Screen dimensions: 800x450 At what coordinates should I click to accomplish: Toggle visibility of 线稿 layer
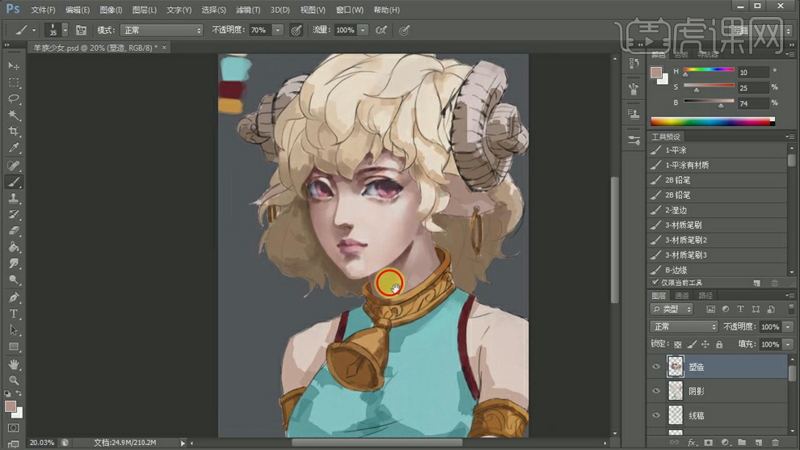(x=656, y=415)
